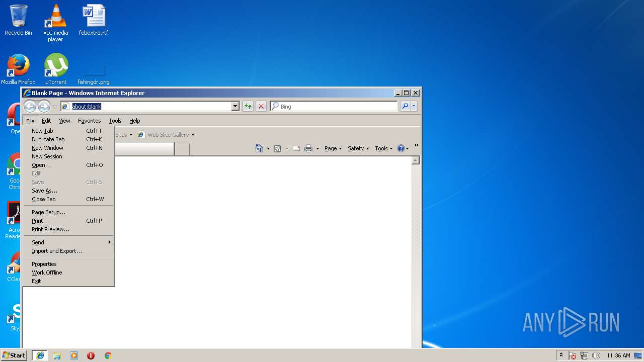Image resolution: width=644 pixels, height=362 pixels.
Task: Open Page Setup... from File menu
Action: 68,212
